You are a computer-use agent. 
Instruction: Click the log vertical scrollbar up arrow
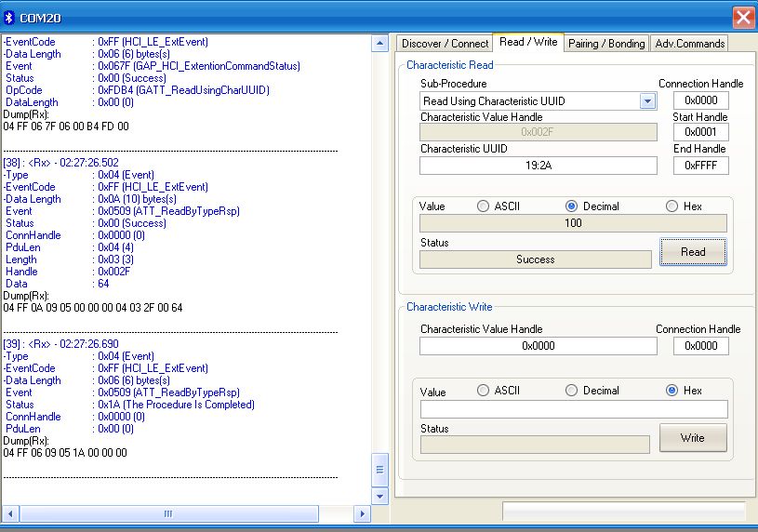[x=380, y=44]
